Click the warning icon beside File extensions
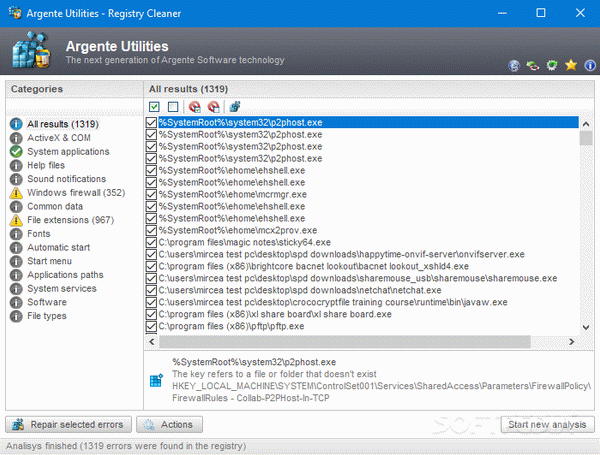The width and height of the screenshot is (600, 455). coord(16,220)
